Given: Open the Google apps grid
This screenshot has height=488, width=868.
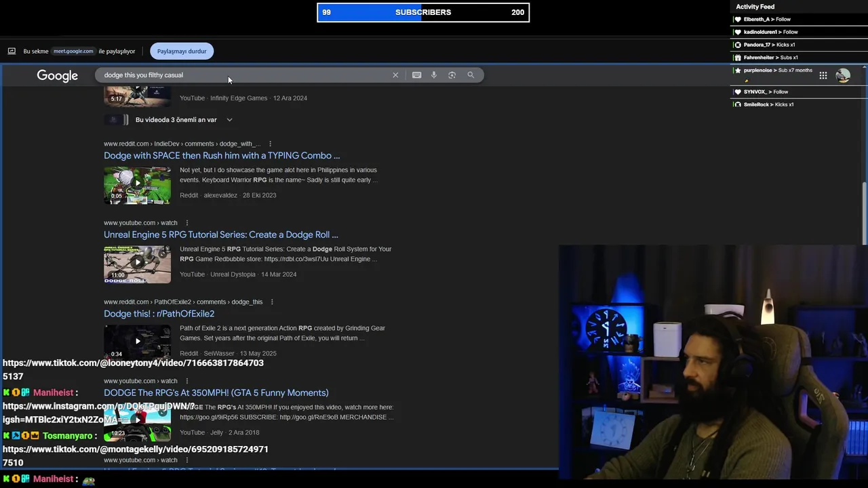Looking at the screenshot, I should coord(823,76).
